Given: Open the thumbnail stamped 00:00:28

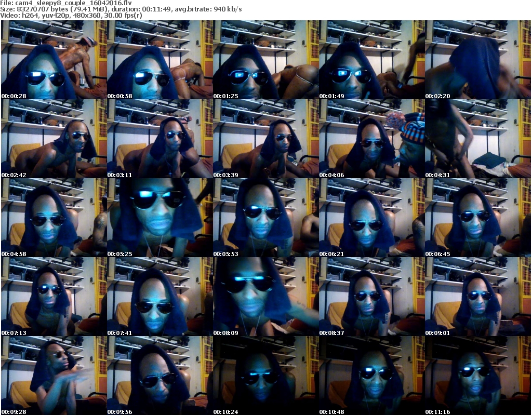Looking at the screenshot, I should pos(54,60).
